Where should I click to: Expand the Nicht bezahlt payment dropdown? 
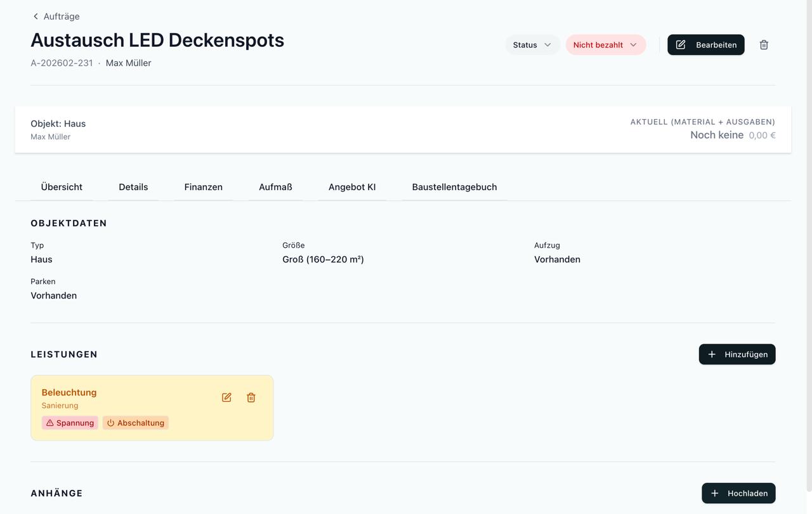click(605, 45)
